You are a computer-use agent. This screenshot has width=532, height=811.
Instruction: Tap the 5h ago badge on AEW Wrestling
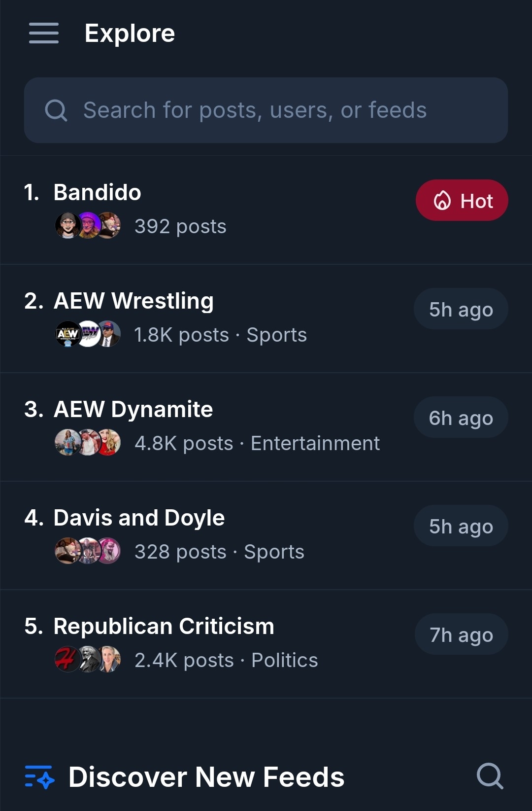tap(461, 309)
